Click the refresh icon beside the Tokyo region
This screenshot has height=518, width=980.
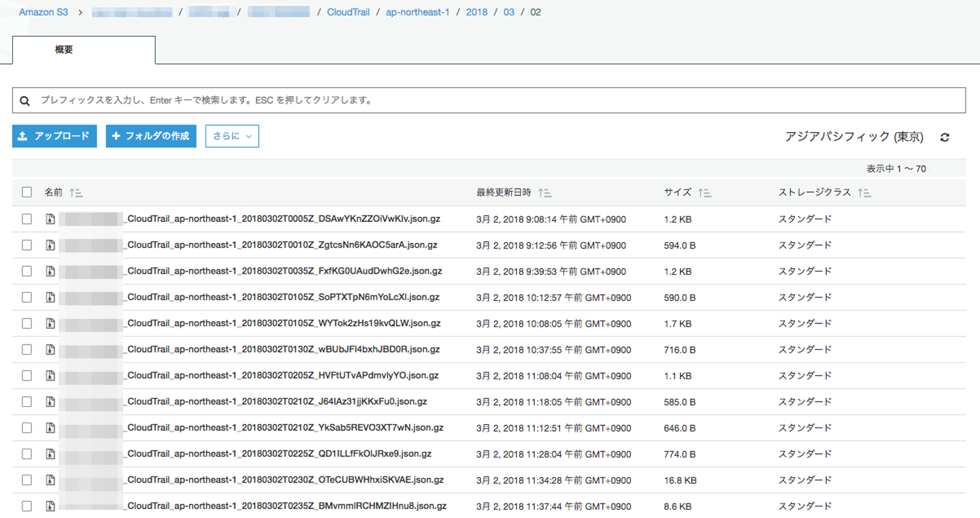coord(945,137)
